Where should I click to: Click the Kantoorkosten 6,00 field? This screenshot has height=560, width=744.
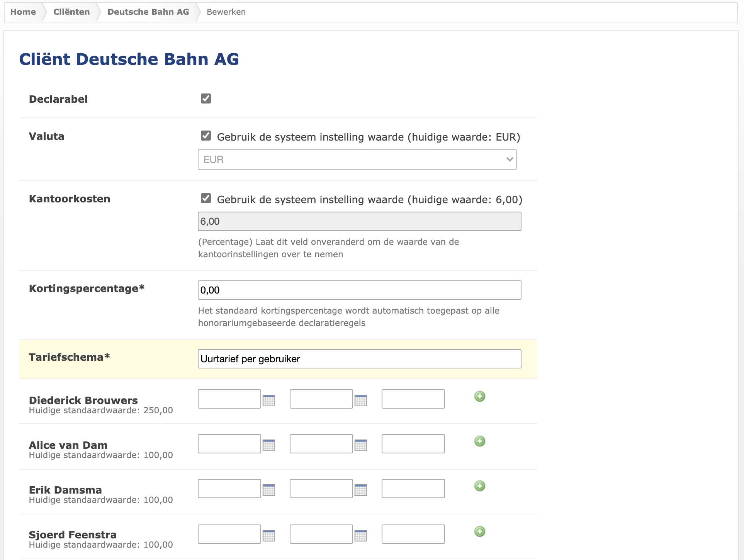click(x=360, y=221)
